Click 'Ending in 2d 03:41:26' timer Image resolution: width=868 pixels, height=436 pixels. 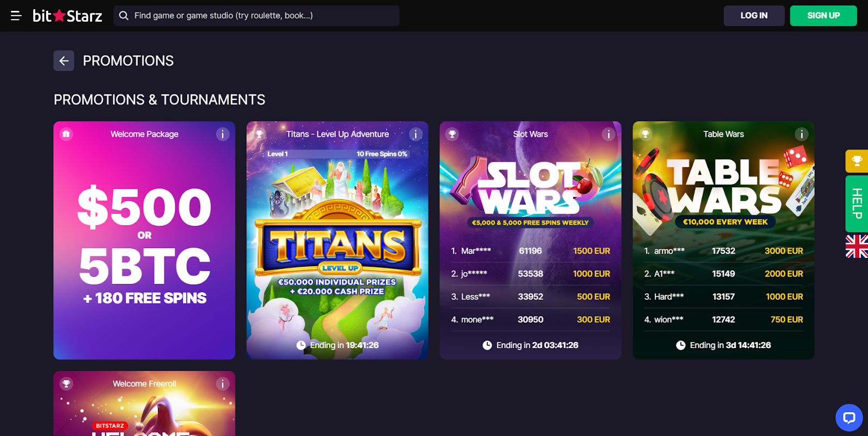(x=537, y=345)
